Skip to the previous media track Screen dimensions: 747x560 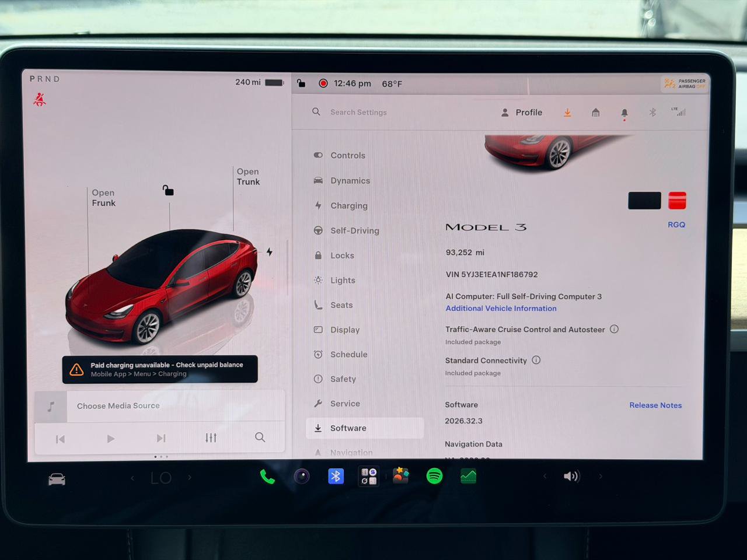click(60, 439)
